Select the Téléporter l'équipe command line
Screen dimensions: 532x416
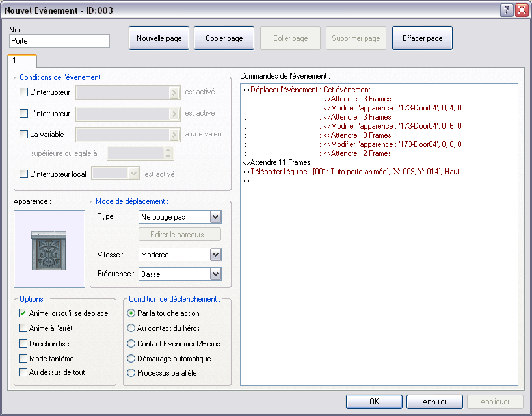click(351, 172)
